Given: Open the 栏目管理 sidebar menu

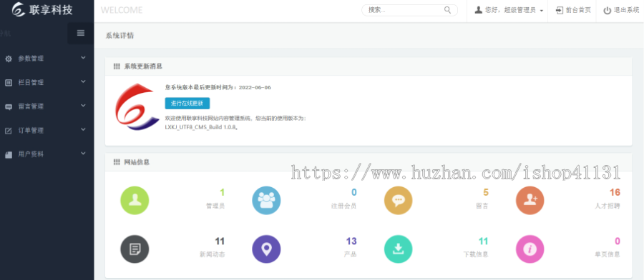Looking at the screenshot, I should [x=47, y=82].
